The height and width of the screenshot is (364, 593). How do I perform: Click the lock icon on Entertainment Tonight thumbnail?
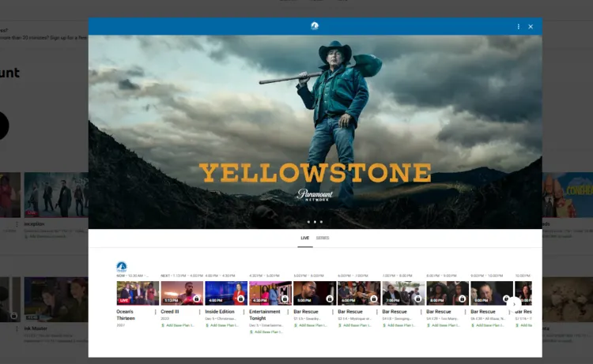pyautogui.click(x=285, y=299)
